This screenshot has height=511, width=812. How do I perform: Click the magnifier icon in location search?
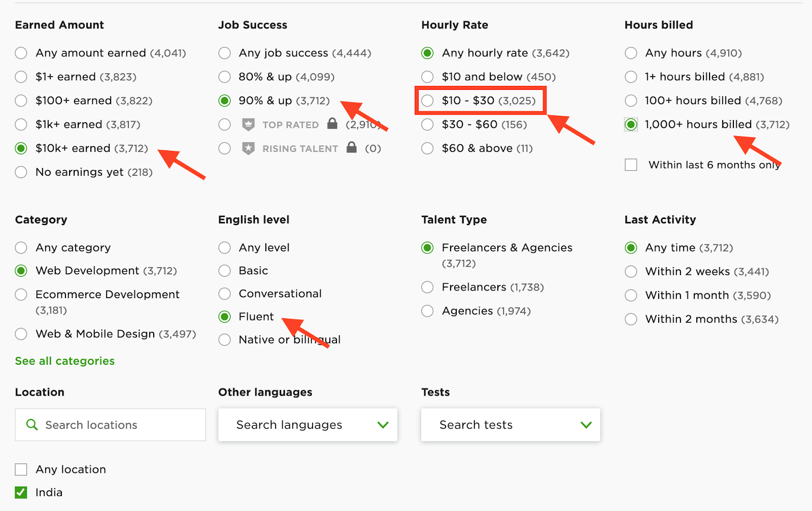coord(32,425)
